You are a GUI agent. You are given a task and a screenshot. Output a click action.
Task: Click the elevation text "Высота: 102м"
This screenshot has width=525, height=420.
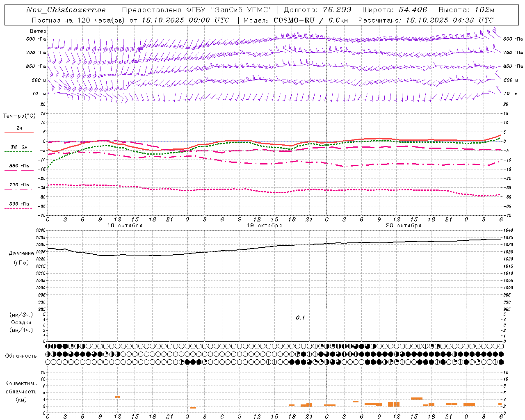point(466,10)
